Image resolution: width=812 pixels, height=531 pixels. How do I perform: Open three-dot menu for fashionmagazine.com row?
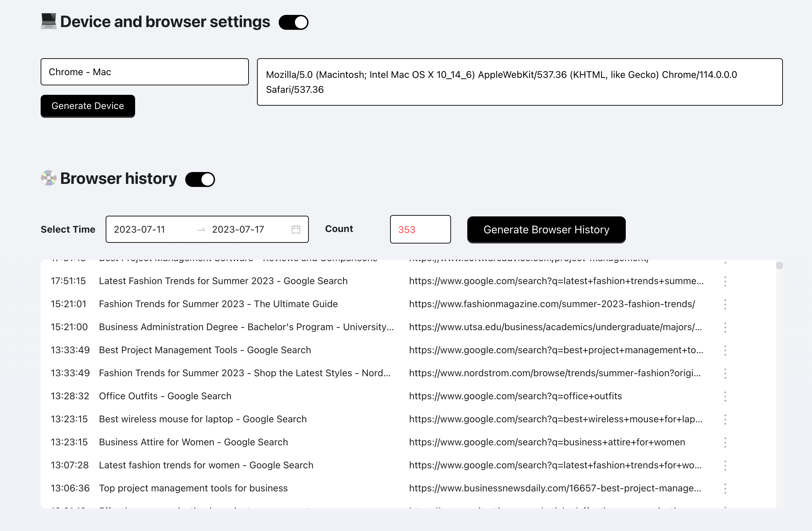point(725,304)
